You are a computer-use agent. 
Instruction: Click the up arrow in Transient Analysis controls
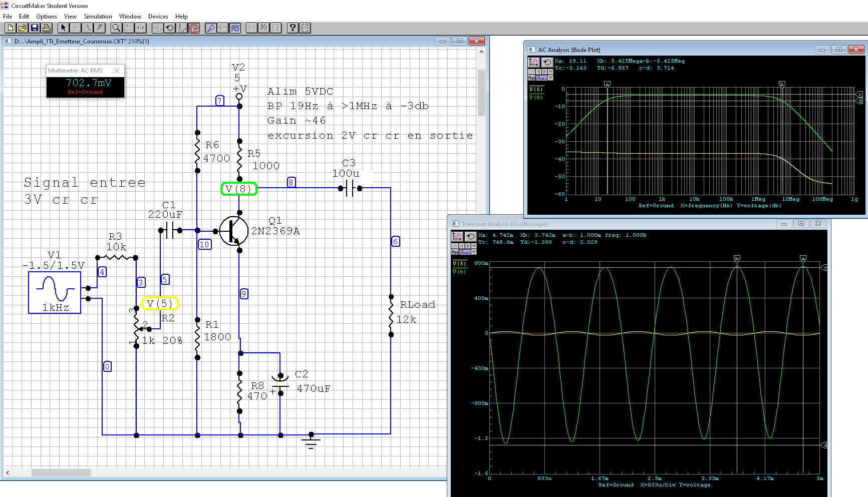tap(474, 246)
